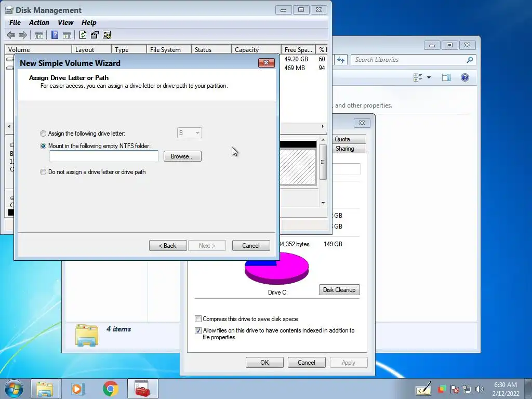Click the File System column header

coord(169,49)
